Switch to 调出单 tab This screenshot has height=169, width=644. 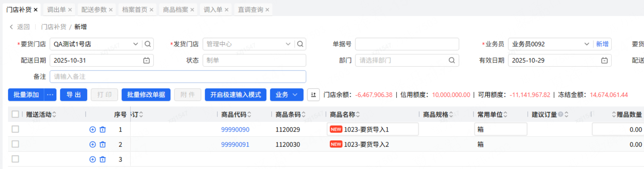(56, 10)
